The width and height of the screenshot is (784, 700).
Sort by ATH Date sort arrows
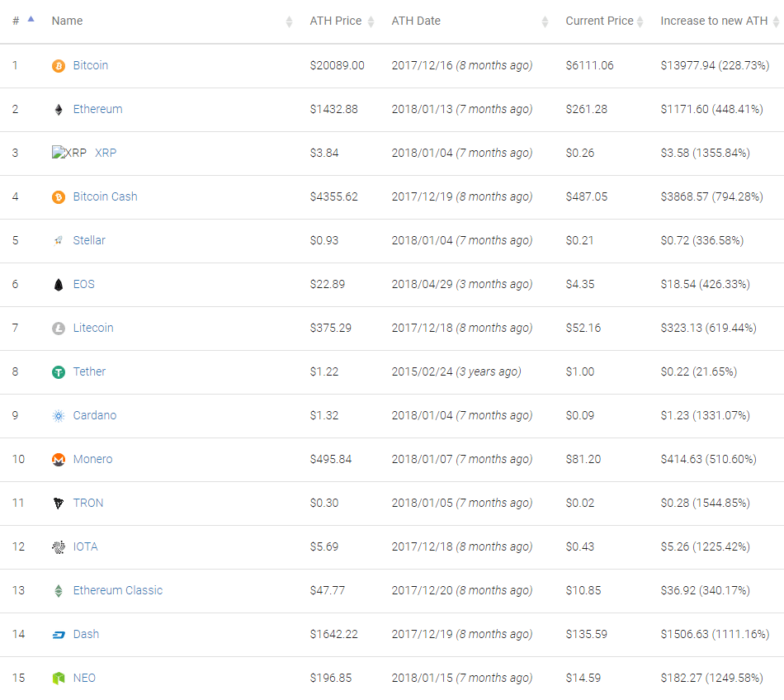(545, 21)
